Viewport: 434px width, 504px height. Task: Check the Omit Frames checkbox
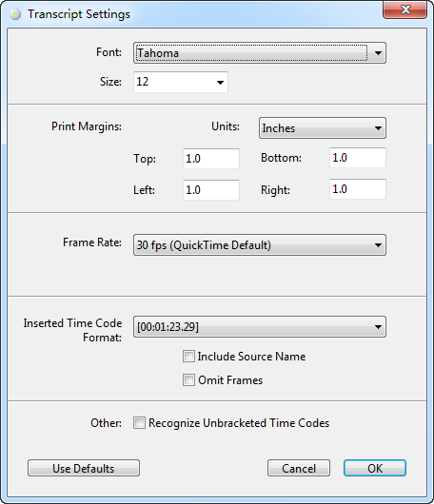pos(188,380)
